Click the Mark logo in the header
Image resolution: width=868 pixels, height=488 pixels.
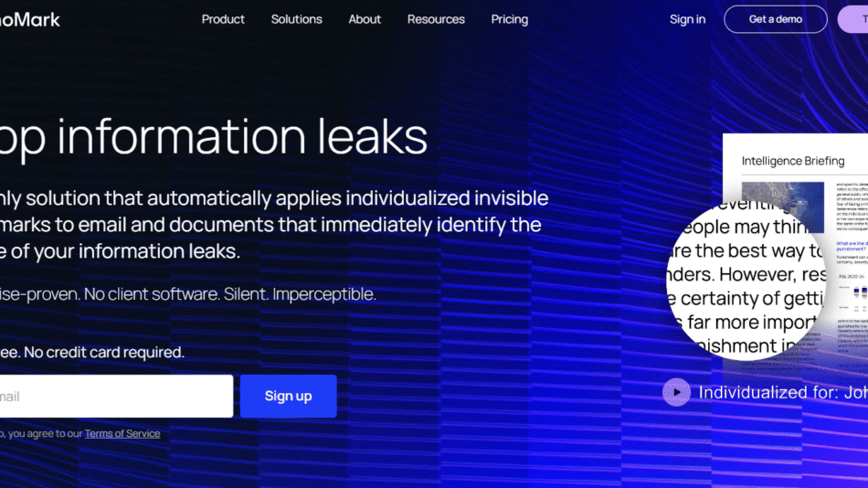coord(30,20)
